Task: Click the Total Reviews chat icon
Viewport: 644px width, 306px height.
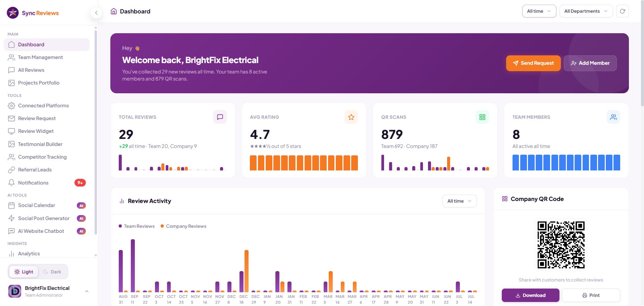Action: pyautogui.click(x=220, y=117)
